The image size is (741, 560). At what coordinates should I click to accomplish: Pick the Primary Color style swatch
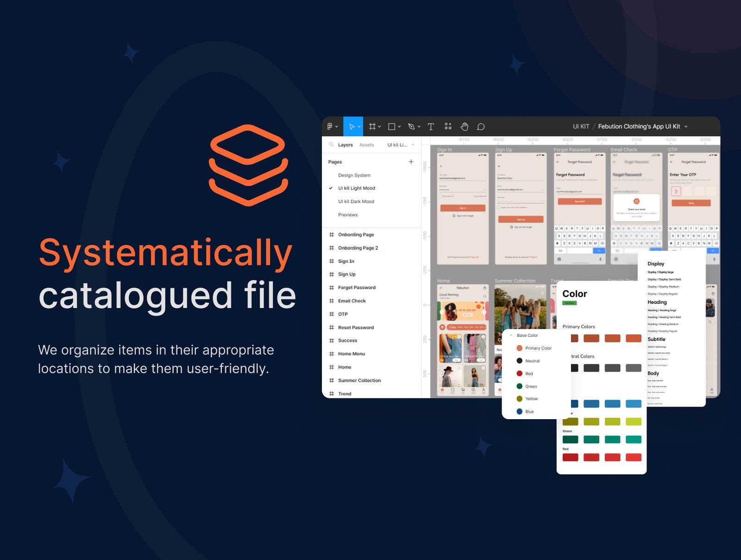click(x=520, y=348)
